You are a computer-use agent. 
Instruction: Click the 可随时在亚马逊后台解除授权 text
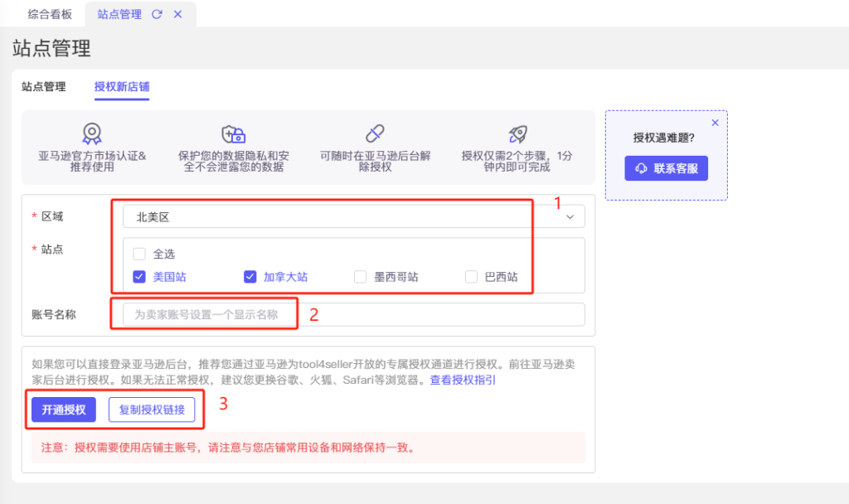(x=375, y=162)
